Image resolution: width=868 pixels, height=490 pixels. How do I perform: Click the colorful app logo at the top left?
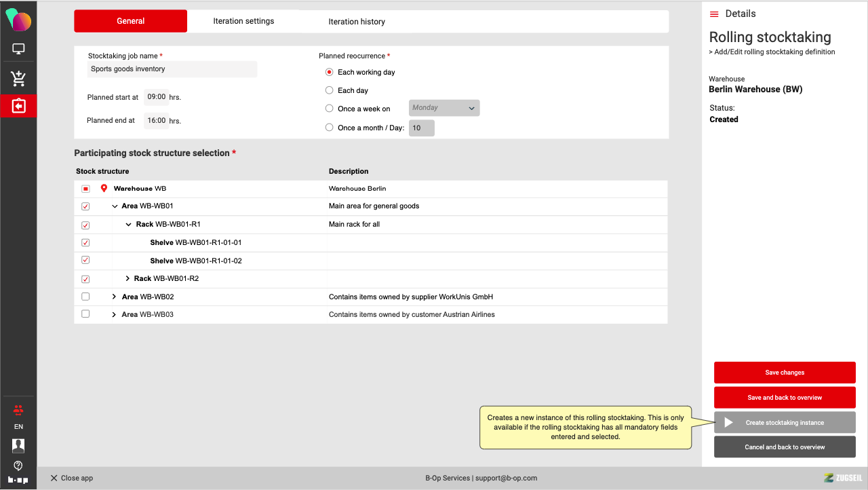[18, 20]
